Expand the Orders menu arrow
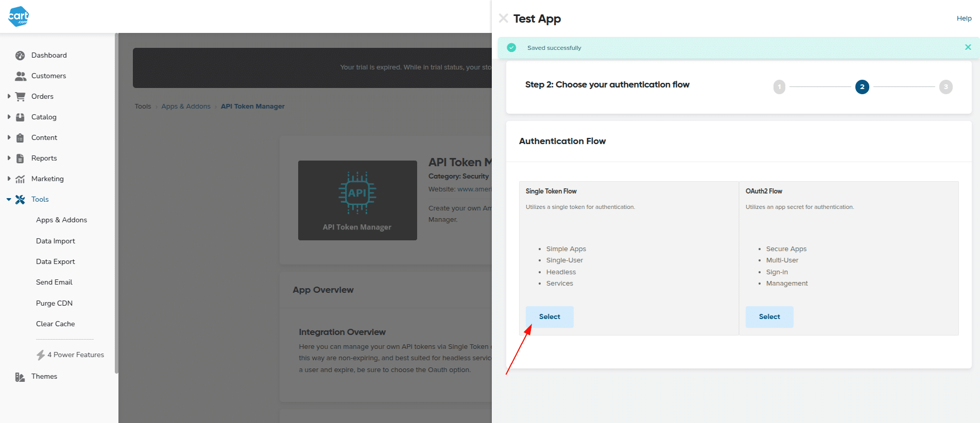This screenshot has height=423, width=980. tap(9, 96)
